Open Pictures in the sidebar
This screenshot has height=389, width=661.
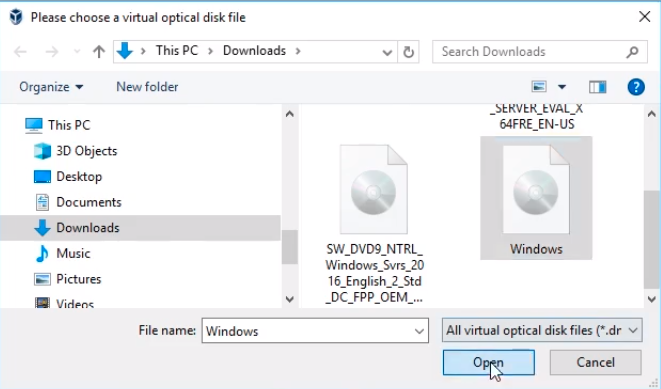click(79, 279)
